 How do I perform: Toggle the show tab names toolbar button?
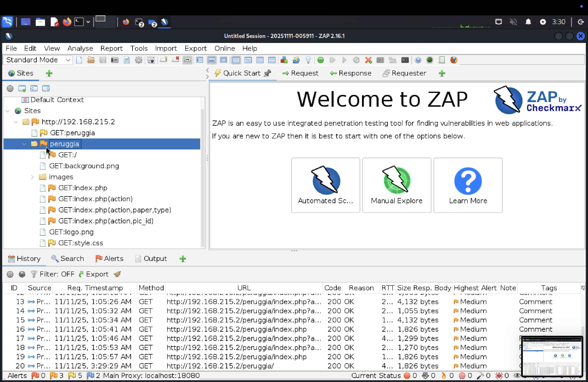[x=187, y=60]
